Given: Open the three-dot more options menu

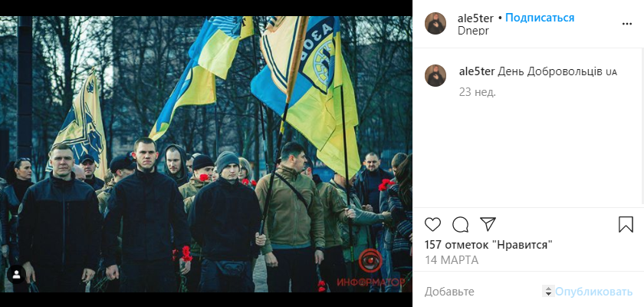Looking at the screenshot, I should click(627, 25).
